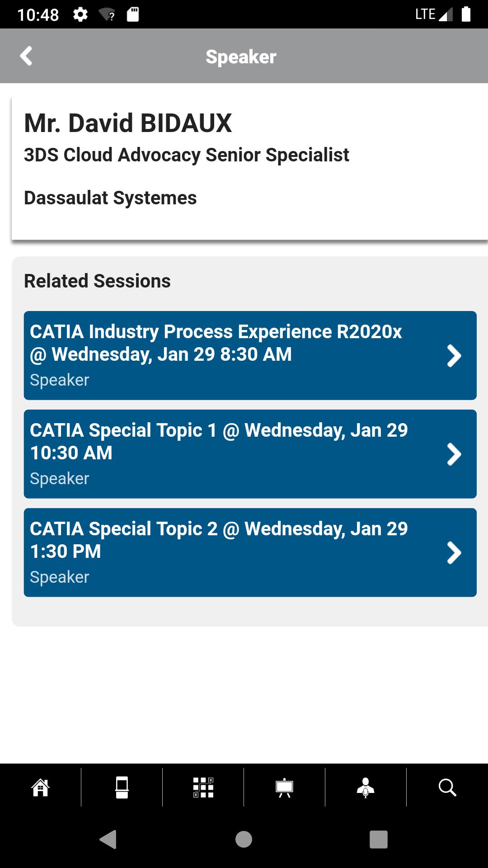Open the presentation sessions icon
488x868 pixels.
coord(285,788)
